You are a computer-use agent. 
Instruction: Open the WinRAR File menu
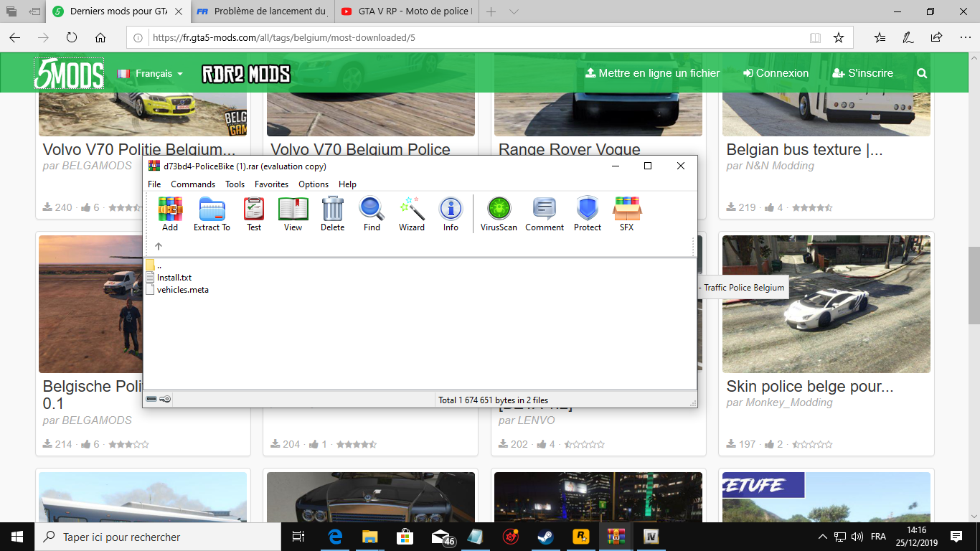coord(154,184)
